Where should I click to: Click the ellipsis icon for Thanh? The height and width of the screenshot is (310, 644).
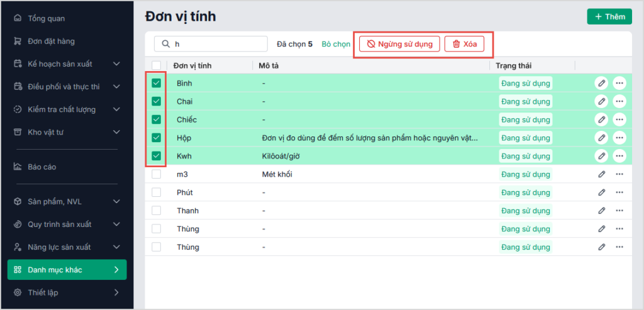619,210
